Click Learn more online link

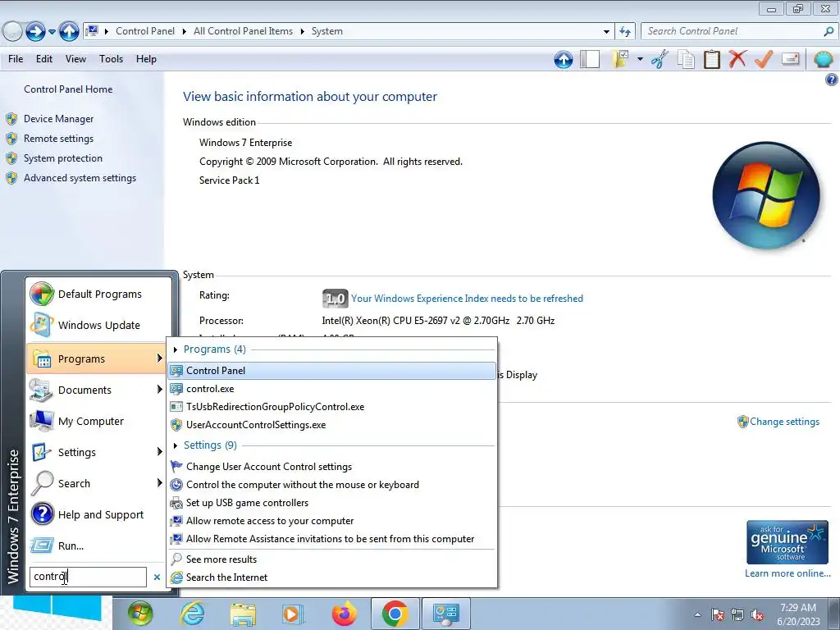(787, 573)
